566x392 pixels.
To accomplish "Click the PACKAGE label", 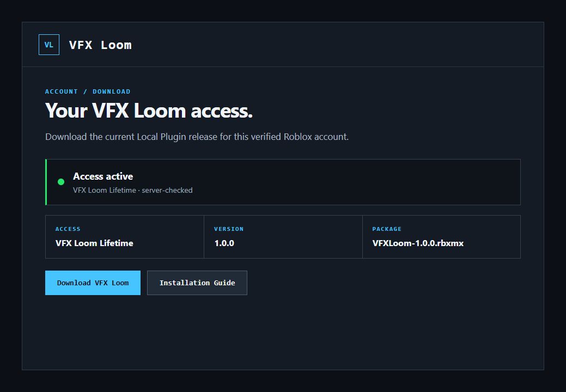I will (387, 229).
